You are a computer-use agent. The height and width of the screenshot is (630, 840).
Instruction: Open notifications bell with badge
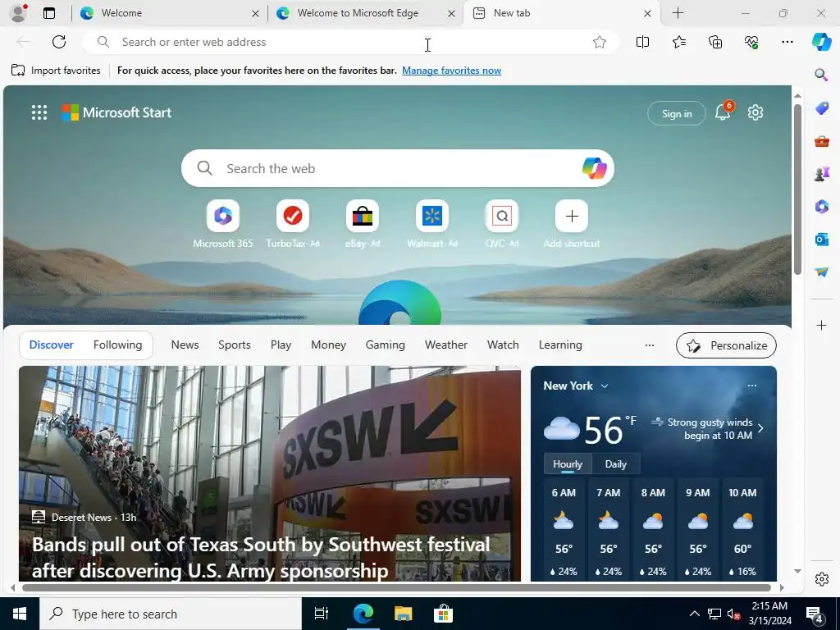tap(724, 112)
